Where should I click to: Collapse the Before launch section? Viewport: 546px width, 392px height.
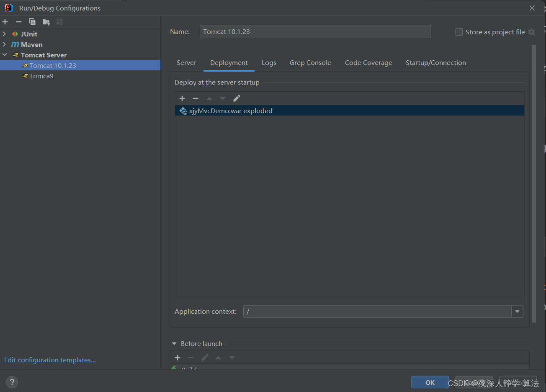[174, 343]
